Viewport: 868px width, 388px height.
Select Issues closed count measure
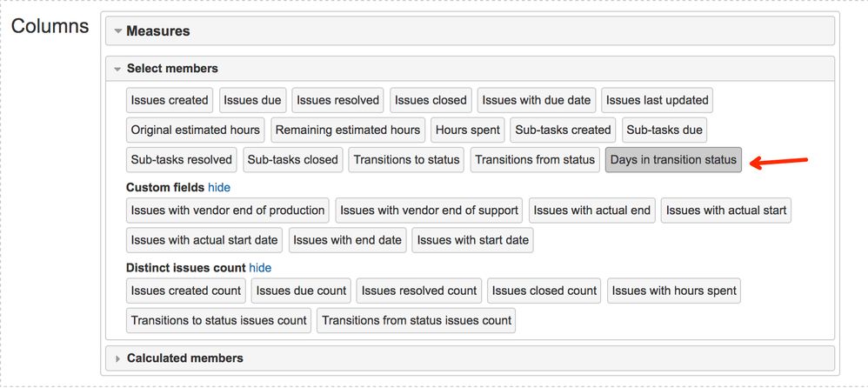click(x=544, y=291)
